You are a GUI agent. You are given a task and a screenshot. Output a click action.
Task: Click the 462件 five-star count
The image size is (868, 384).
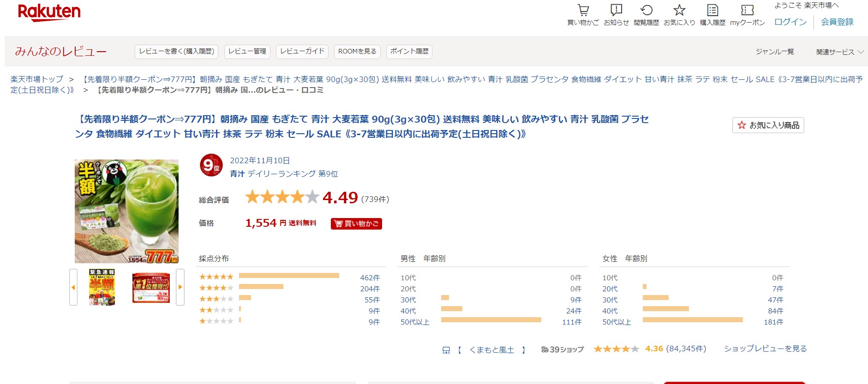(x=370, y=278)
